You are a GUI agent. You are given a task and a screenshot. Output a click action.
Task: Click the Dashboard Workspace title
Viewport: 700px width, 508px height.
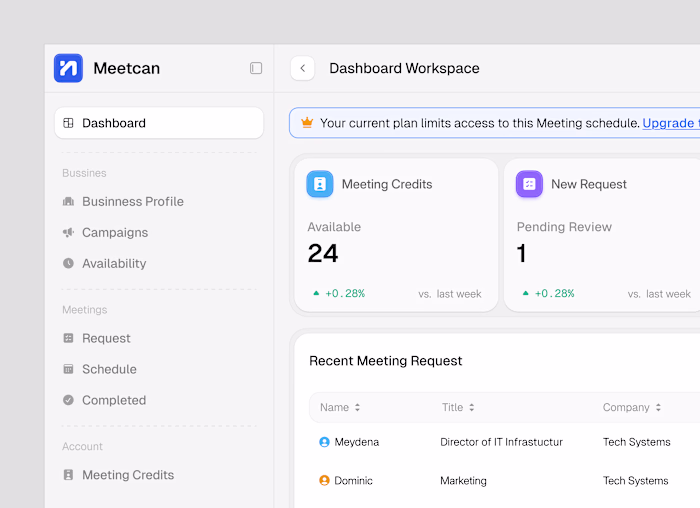[x=404, y=68]
